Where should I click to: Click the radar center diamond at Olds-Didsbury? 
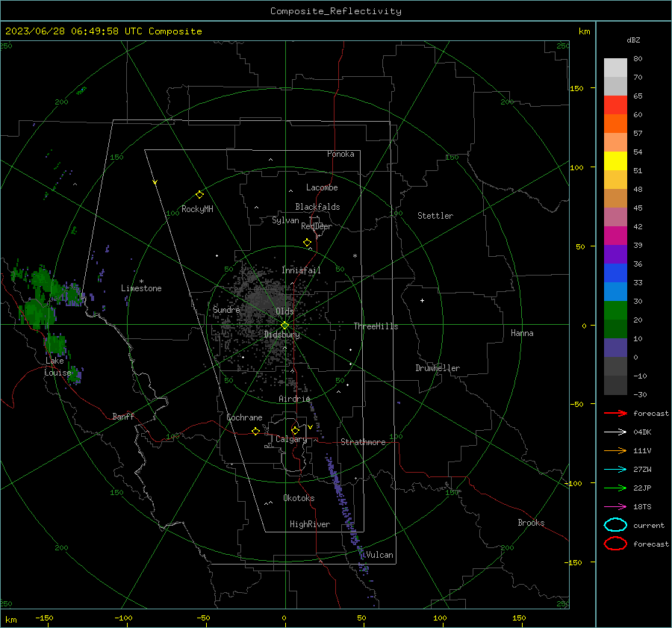[285, 325]
